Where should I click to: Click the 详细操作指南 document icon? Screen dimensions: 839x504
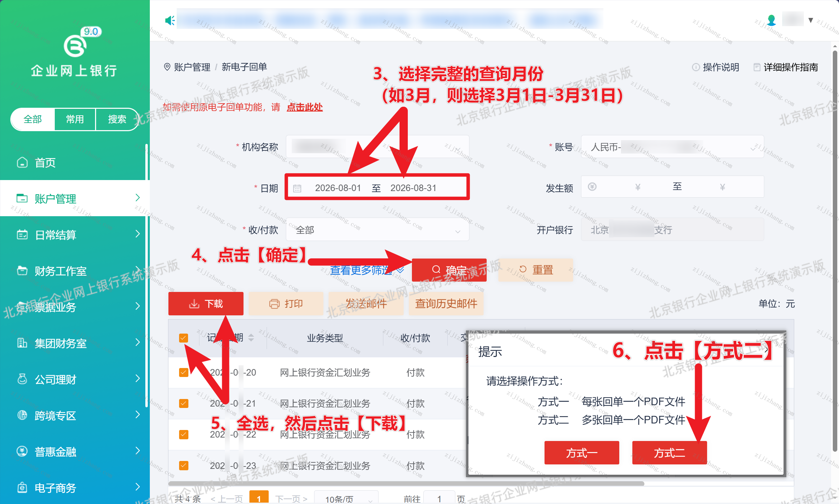[757, 67]
